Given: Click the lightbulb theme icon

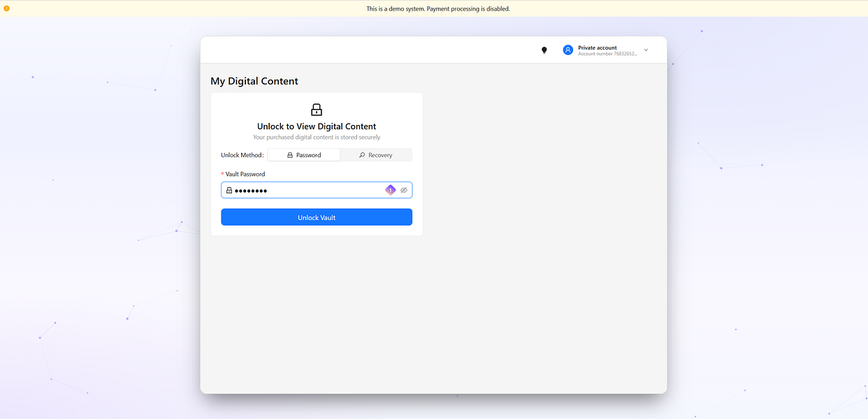Looking at the screenshot, I should coord(544,50).
